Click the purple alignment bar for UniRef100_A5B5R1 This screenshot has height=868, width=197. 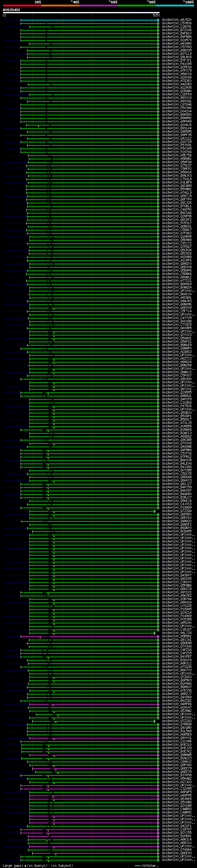90,637
